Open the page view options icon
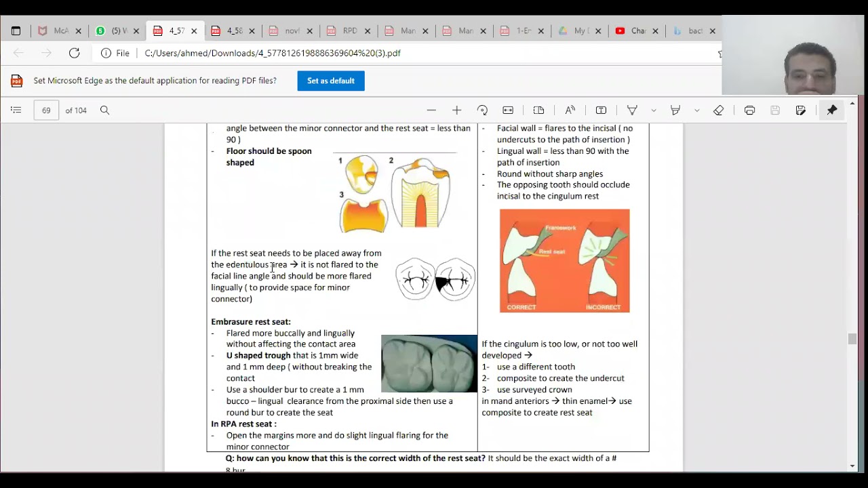The height and width of the screenshot is (488, 868). click(539, 110)
